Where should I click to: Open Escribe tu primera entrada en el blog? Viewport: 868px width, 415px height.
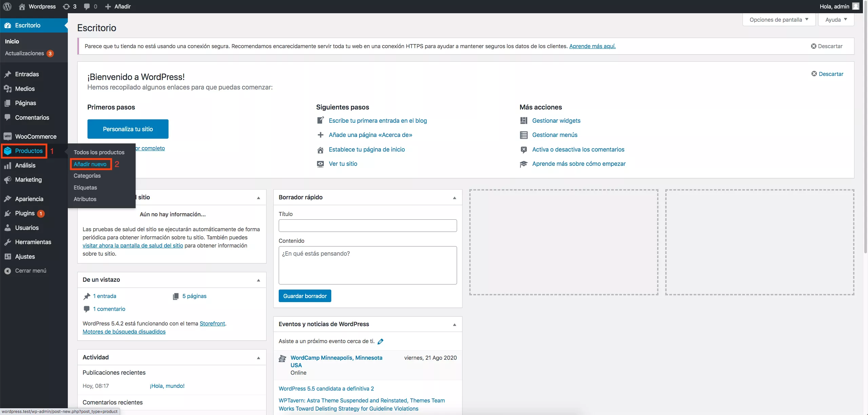pos(378,121)
